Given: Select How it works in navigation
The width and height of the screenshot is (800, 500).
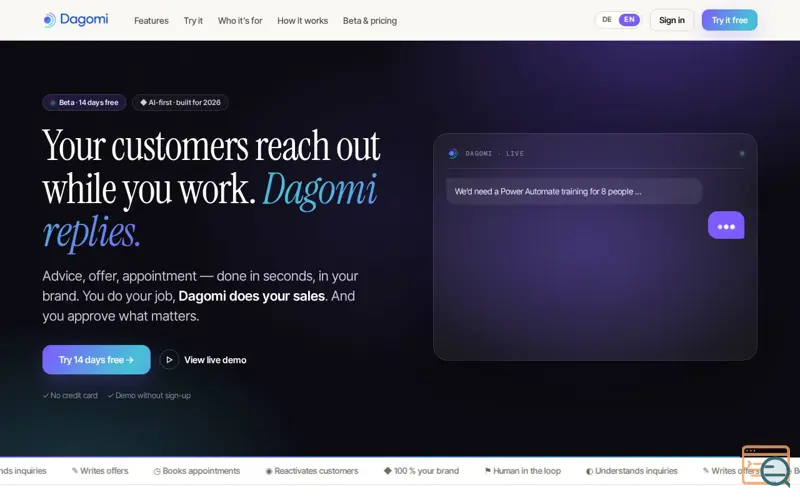Looking at the screenshot, I should tap(303, 21).
